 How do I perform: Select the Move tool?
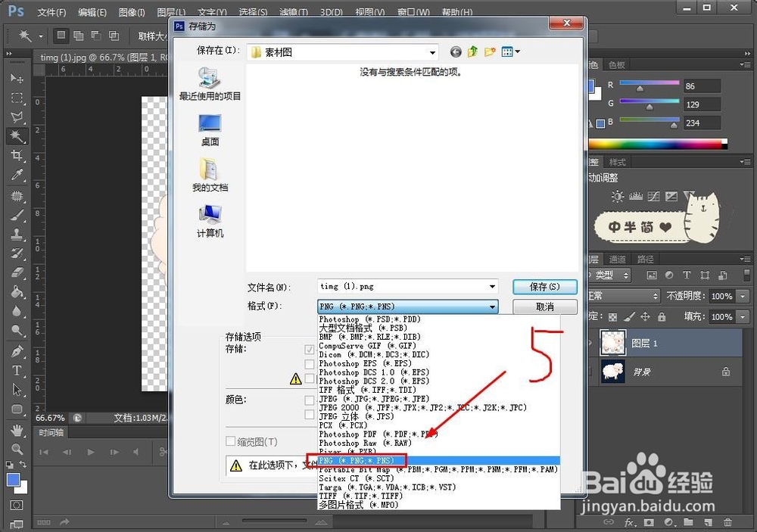[16, 79]
